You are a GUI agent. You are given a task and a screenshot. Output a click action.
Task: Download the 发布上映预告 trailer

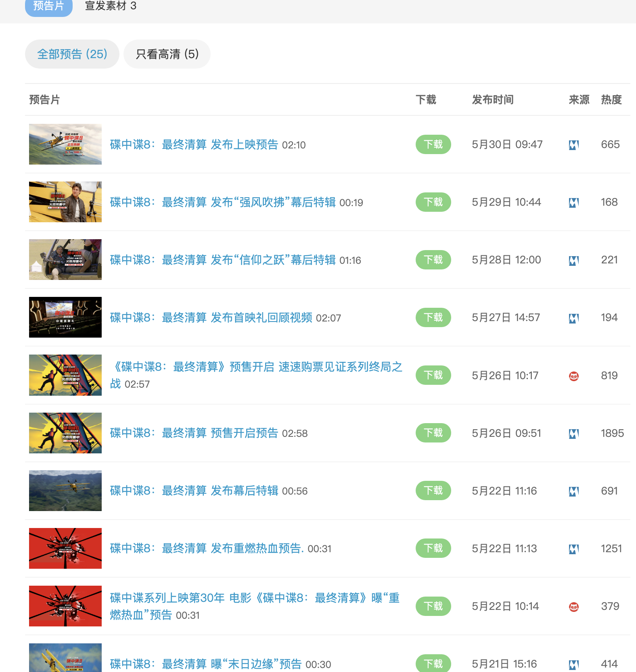433,144
